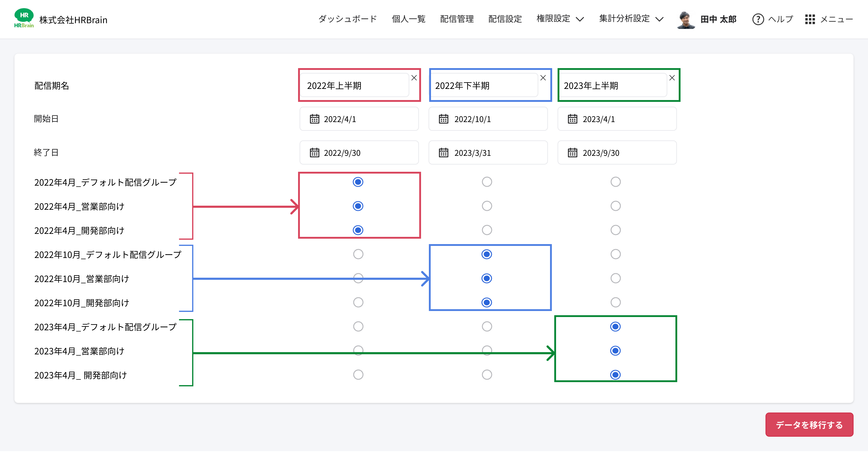Open the 配信管理 page
The image size is (868, 468).
[x=457, y=19]
